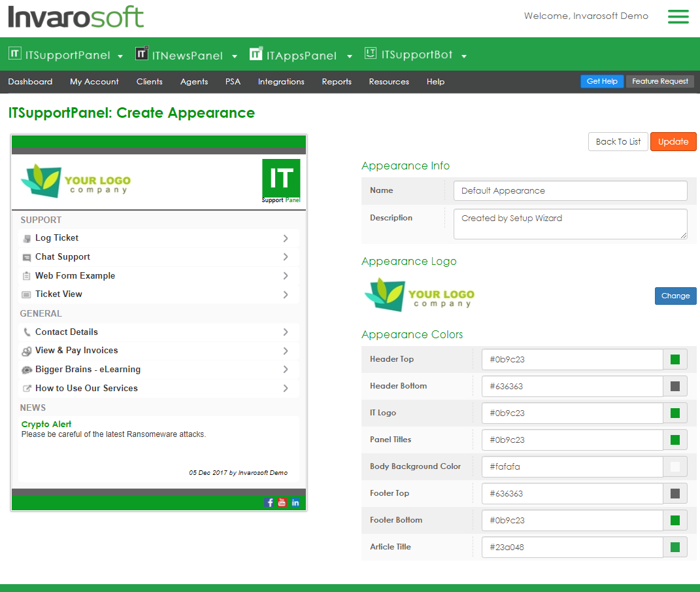The image size is (700, 592).
Task: Click the IT Support Panel logo in preview
Action: tap(281, 181)
